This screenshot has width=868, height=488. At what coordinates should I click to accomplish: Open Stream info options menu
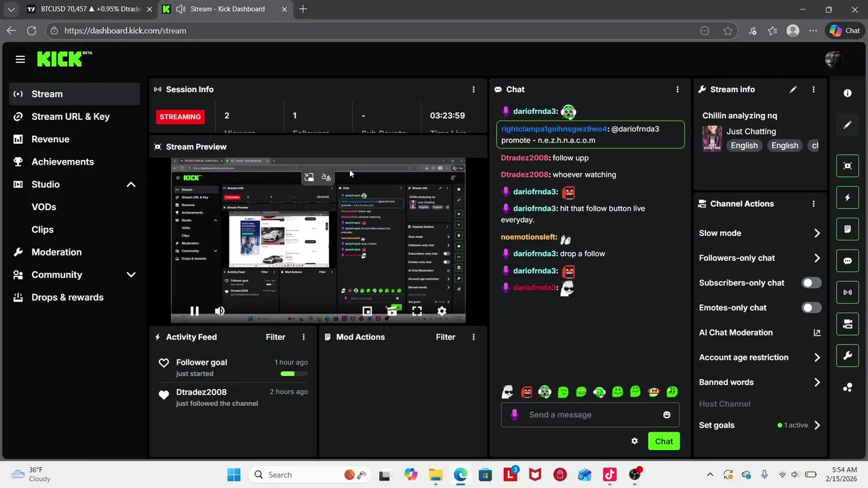tap(813, 89)
